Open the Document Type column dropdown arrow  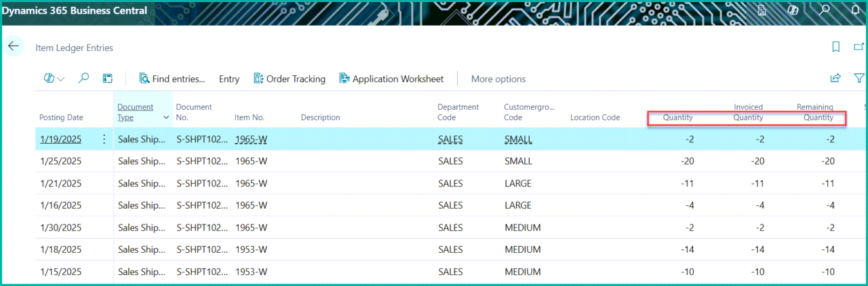[166, 118]
